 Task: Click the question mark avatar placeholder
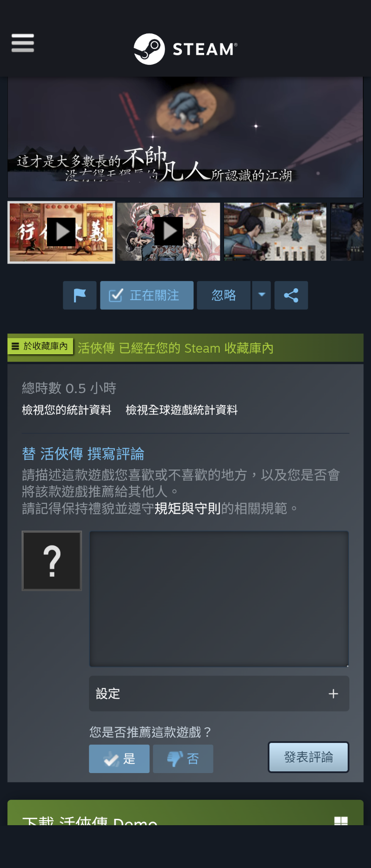[52, 561]
